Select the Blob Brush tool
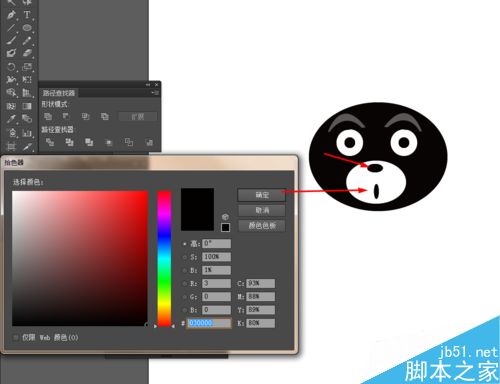The image size is (500, 384). pos(11,53)
